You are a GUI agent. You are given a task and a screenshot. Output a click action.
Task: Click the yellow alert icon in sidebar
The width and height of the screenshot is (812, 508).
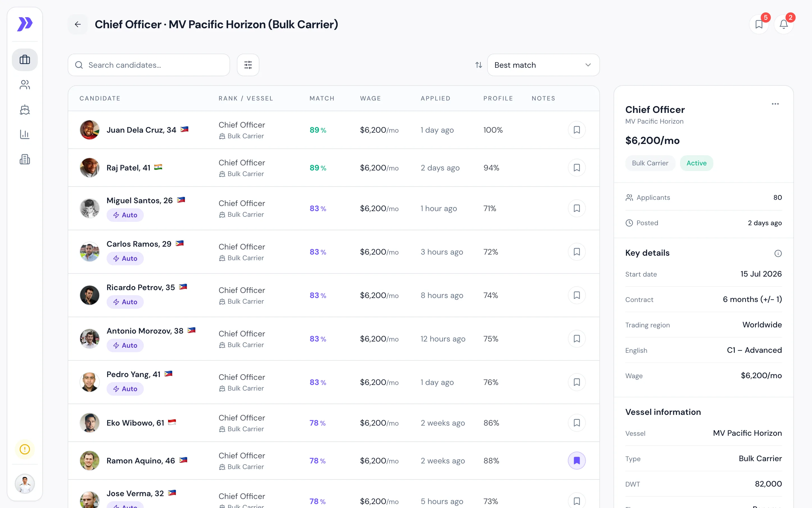pos(25,449)
